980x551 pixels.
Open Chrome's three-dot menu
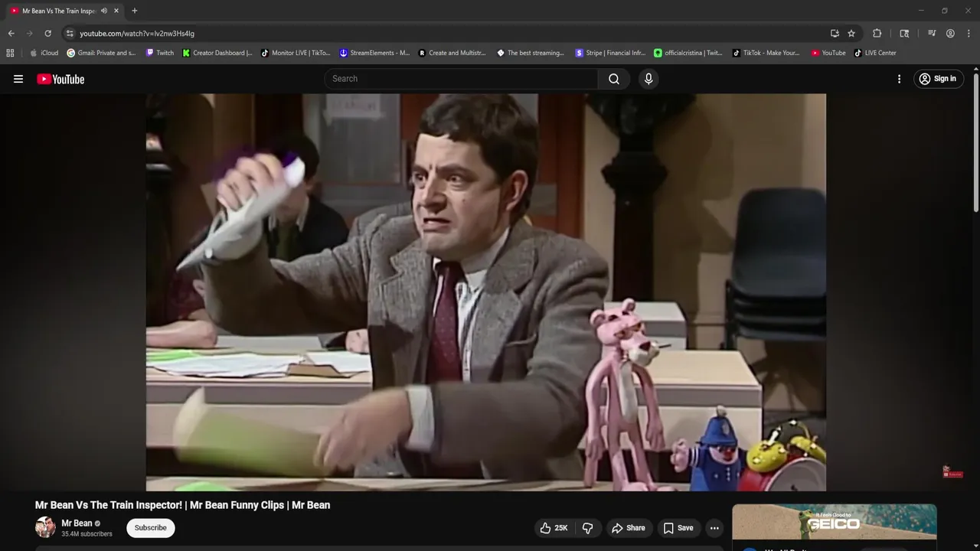tap(968, 34)
